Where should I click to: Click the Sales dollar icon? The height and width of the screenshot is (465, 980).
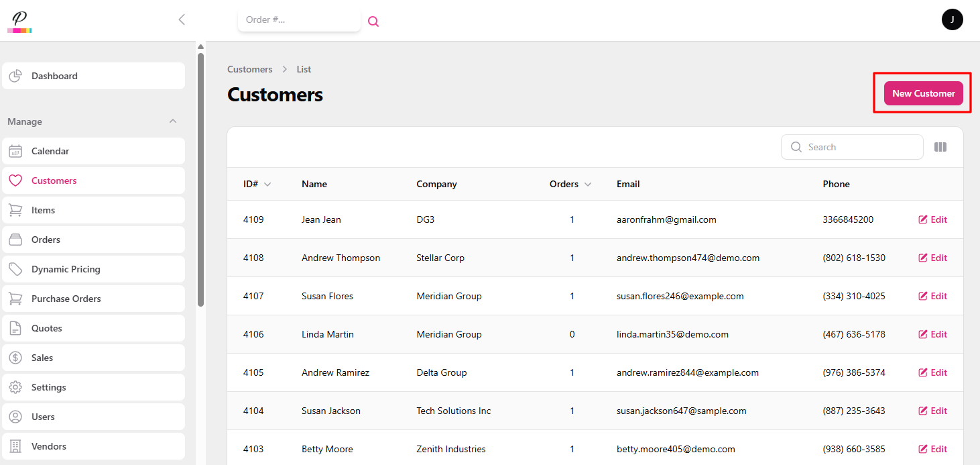click(16, 358)
